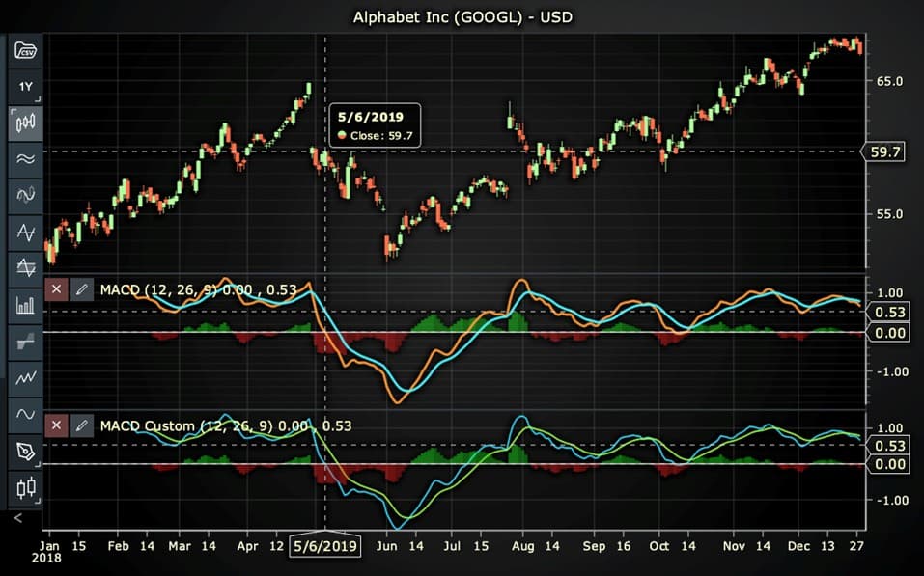Screen dimensions: 924x576
Task: Remove the MACD indicator panel
Action: click(56, 288)
